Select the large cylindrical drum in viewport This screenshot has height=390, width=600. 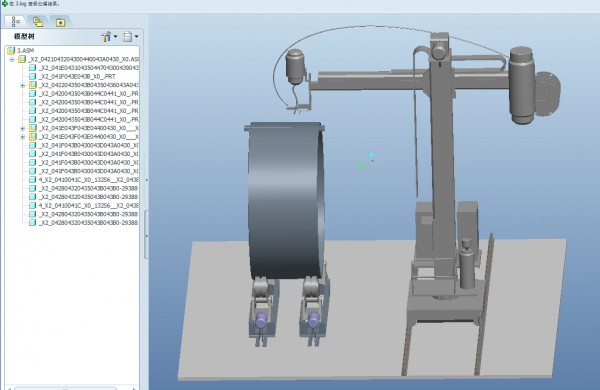(285, 200)
